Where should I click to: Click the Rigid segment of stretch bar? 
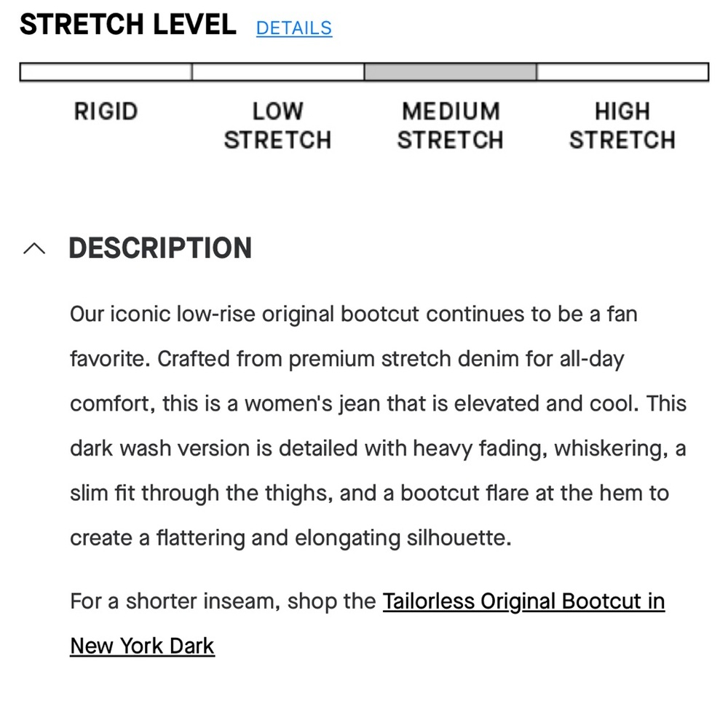106,72
